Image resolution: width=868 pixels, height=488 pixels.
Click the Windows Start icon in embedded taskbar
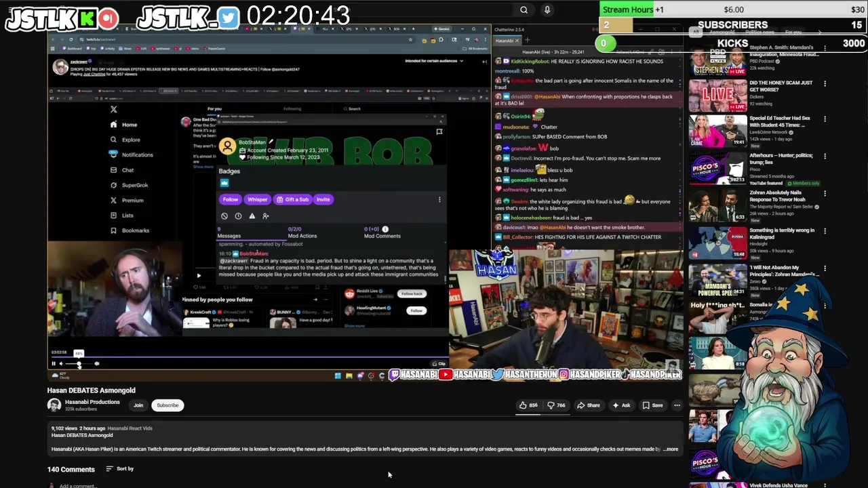(x=338, y=375)
